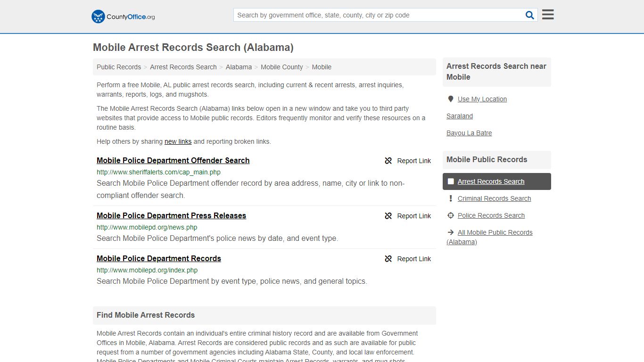Open All Mobile Public Records (Alabama)
644x362 pixels.
pos(489,237)
